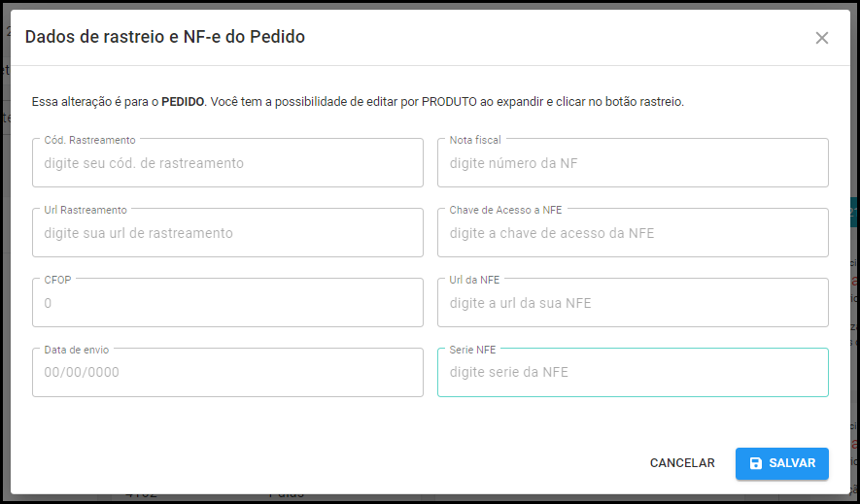The height and width of the screenshot is (504, 860).
Task: Click the Cód. Rastreamento floating label
Action: (89, 140)
